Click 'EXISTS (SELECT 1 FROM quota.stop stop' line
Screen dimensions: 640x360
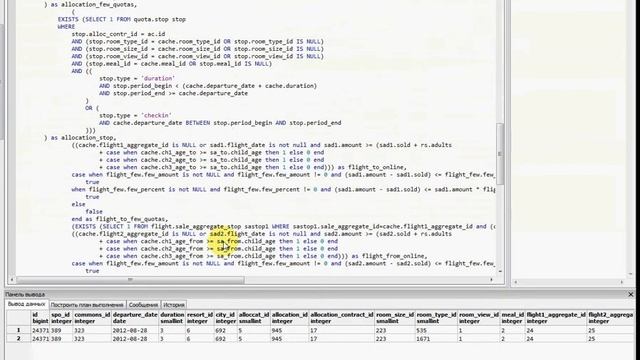coord(122,19)
